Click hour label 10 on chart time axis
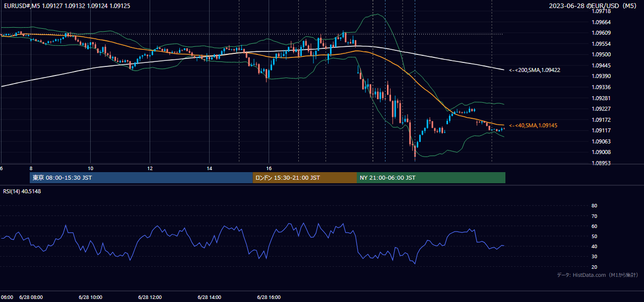The image size is (644, 302). (91, 168)
